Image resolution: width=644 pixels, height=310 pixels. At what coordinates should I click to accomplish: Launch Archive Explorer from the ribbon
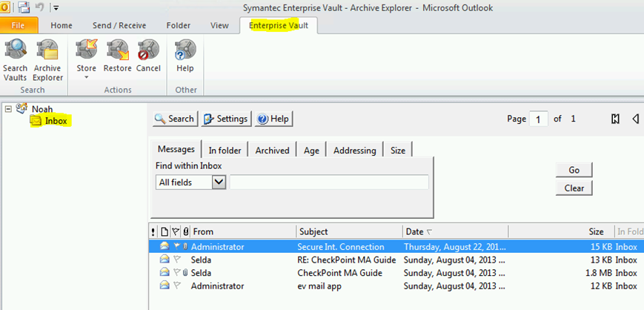[47, 61]
